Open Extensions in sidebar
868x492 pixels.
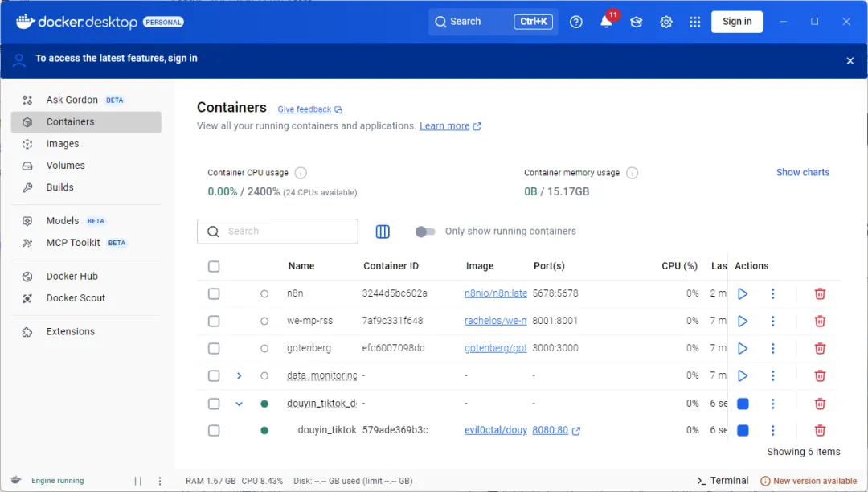coord(86,331)
